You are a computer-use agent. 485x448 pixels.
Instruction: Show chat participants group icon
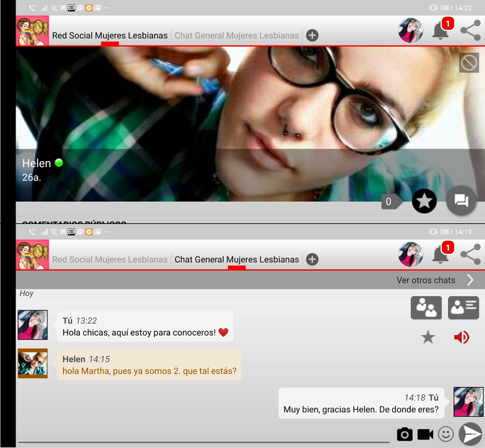click(x=426, y=308)
